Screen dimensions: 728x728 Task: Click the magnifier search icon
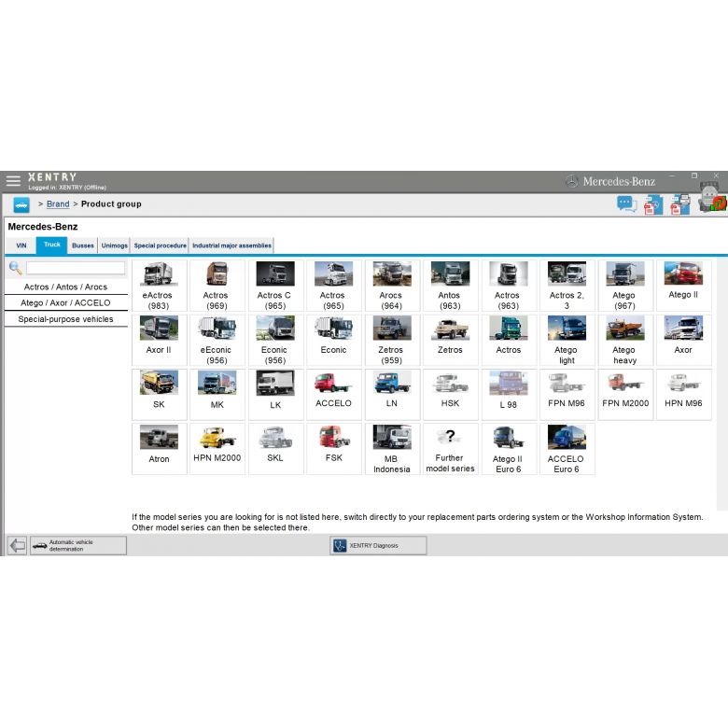tap(15, 268)
